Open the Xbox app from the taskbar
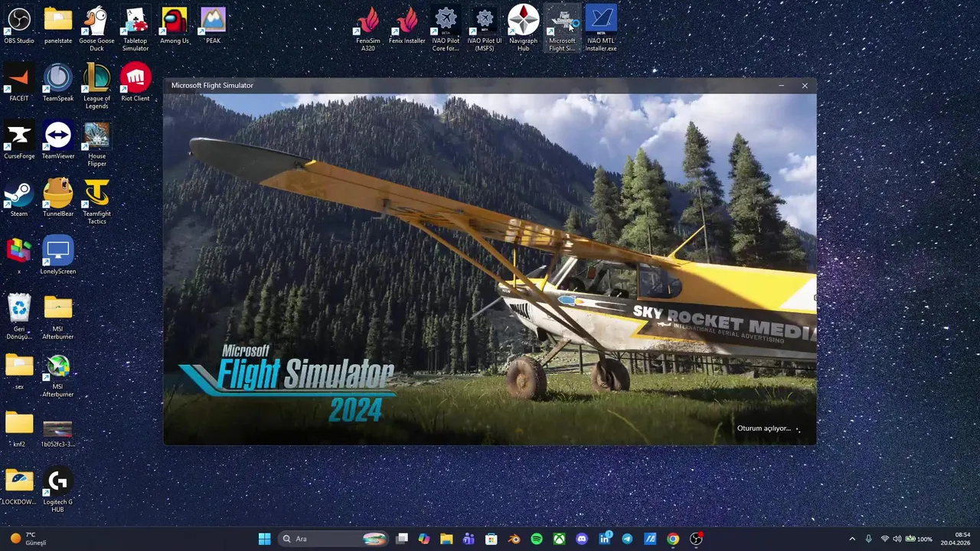Viewport: 980px width, 551px height. click(x=560, y=539)
